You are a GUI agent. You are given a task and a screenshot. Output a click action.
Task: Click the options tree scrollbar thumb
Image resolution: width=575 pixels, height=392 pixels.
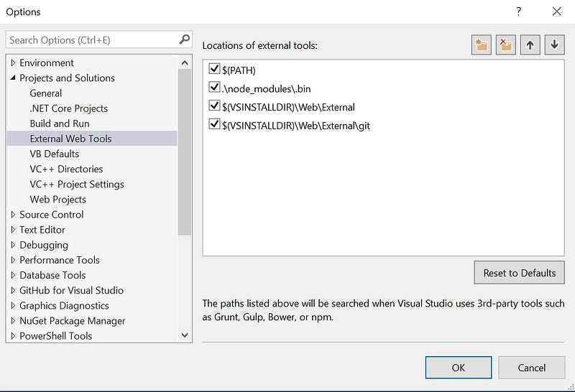click(185, 152)
